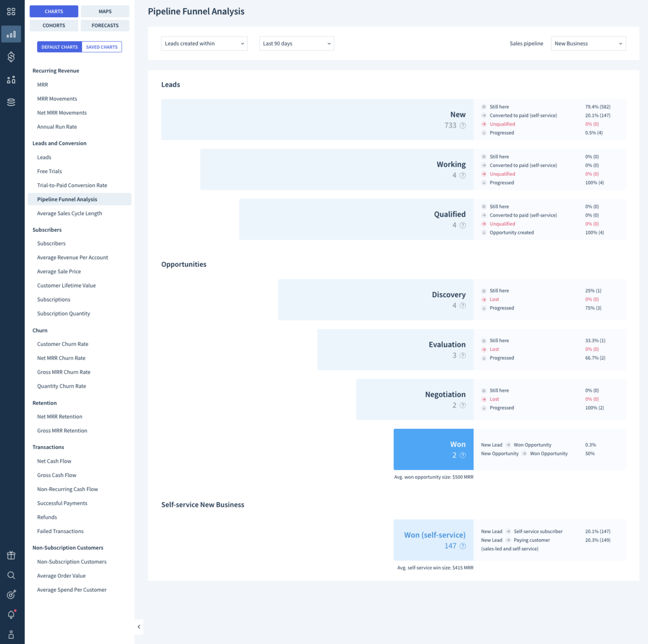Select the charts bar-graph icon in sidebar
Viewport: 648px width, 644px height.
11,33
